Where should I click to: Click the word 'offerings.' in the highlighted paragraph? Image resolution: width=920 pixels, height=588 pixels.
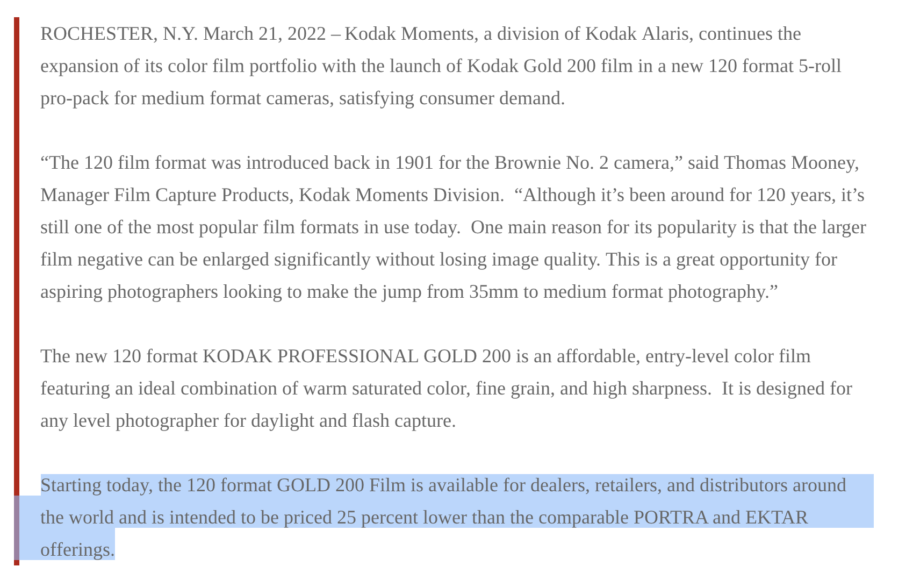pos(77,550)
